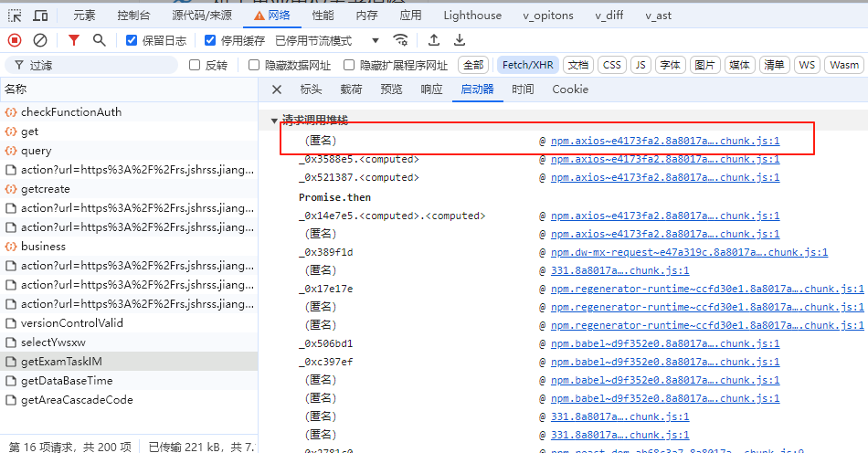The image size is (868, 453).
Task: Select the getAreaCascadeCode request
Action: tap(129, 400)
